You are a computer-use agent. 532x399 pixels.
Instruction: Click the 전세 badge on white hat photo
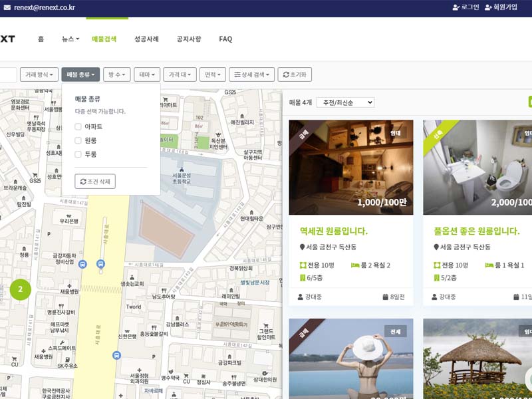point(395,331)
